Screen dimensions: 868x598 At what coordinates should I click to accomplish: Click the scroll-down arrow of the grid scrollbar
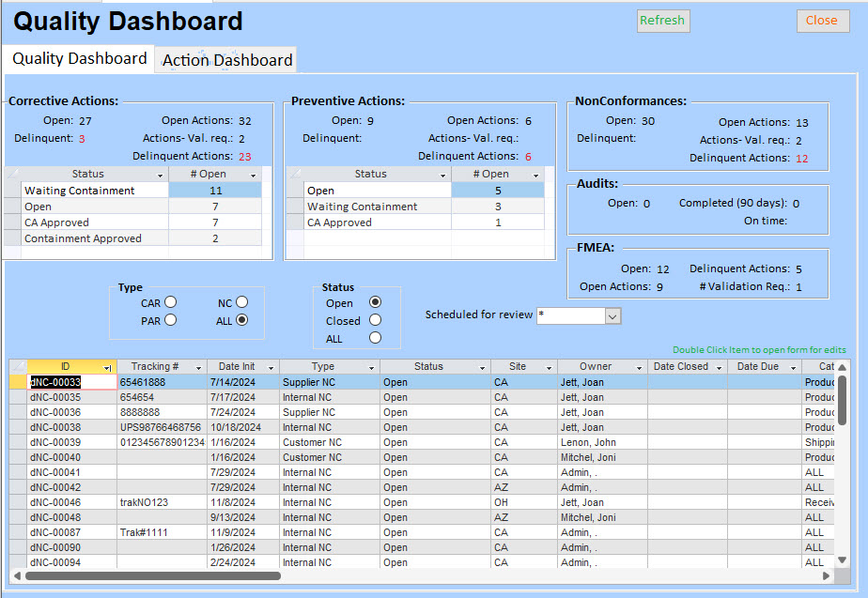click(842, 562)
